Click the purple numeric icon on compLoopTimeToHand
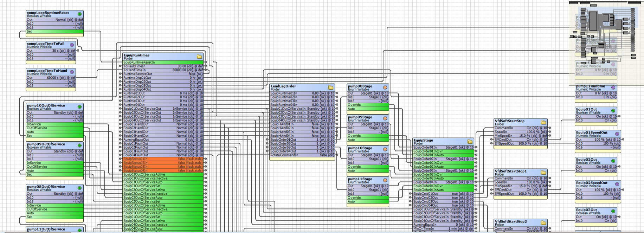 (x=72, y=72)
